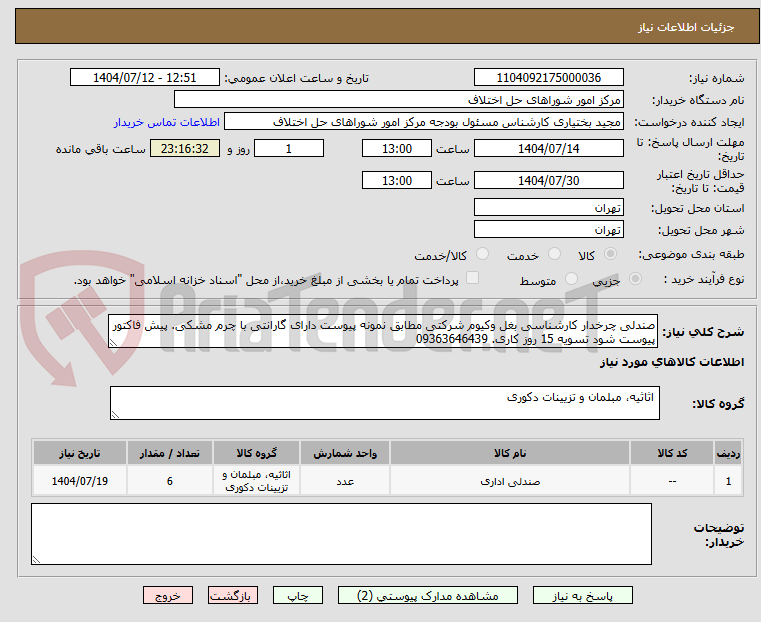Click the remaining time 23:16:32 field
Viewport: 761px width, 622px height.
coord(185,148)
